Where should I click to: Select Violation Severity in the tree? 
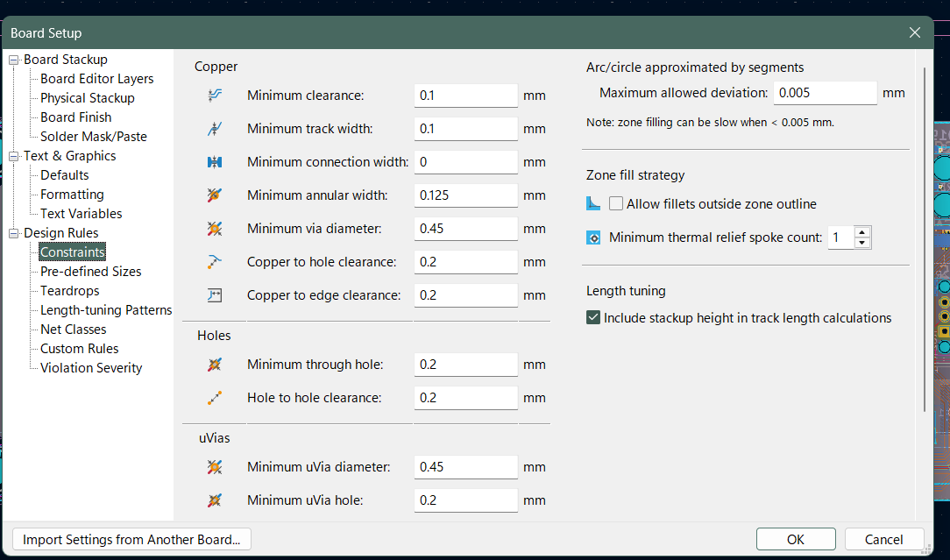tap(91, 368)
